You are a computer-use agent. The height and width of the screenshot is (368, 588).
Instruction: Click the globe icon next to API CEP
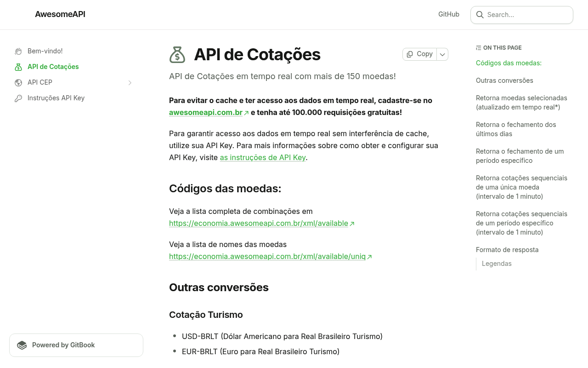click(x=18, y=82)
